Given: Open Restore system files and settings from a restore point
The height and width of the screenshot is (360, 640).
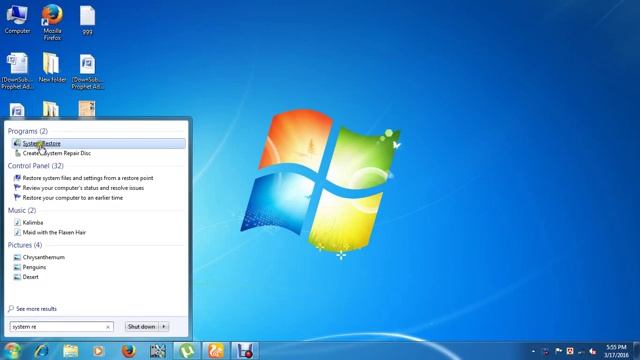Looking at the screenshot, I should click(88, 178).
